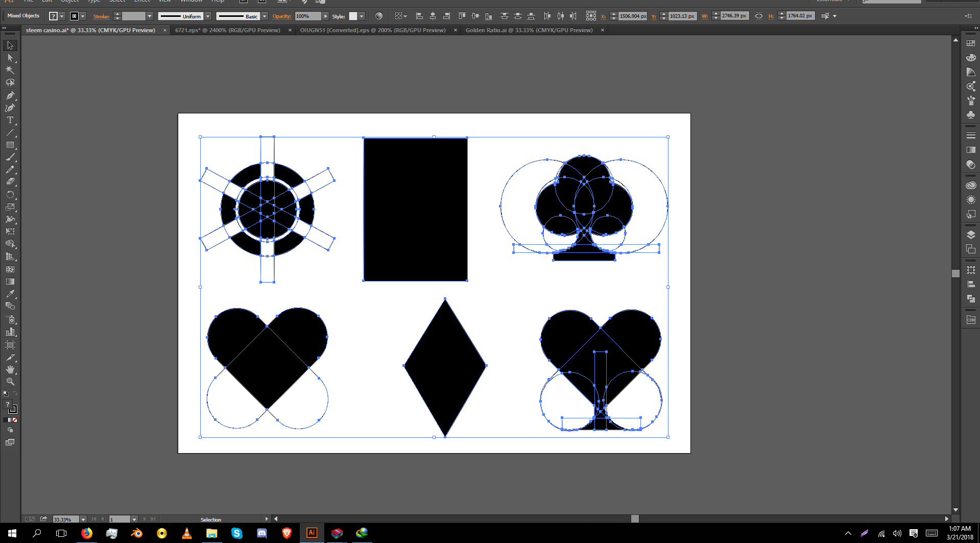Select the Selection (black arrow) tool

click(x=10, y=45)
